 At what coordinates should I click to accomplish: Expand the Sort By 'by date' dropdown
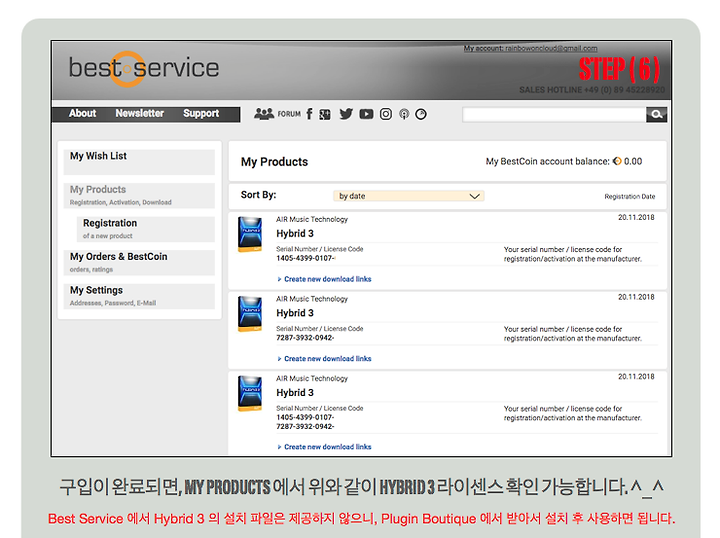tap(409, 196)
